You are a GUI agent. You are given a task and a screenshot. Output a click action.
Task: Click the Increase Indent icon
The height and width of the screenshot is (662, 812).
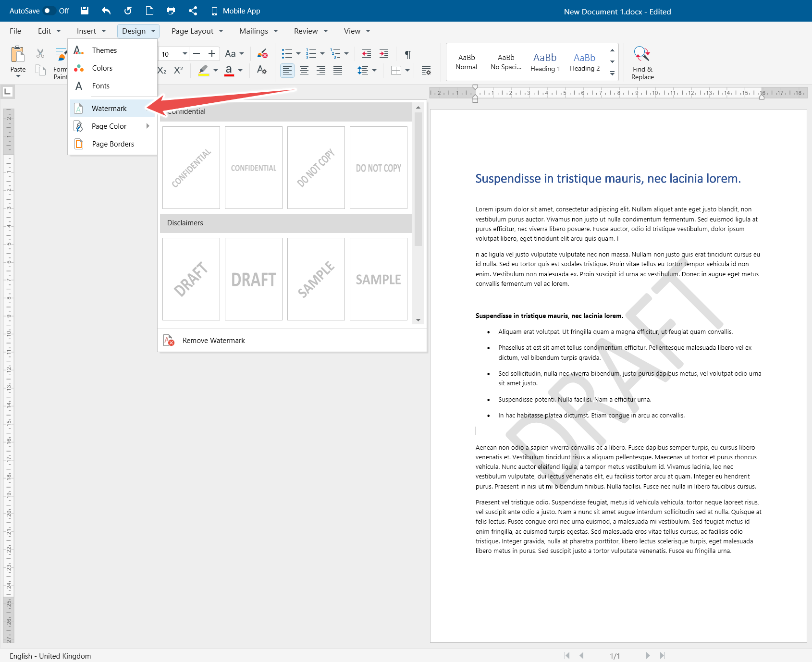tap(384, 54)
